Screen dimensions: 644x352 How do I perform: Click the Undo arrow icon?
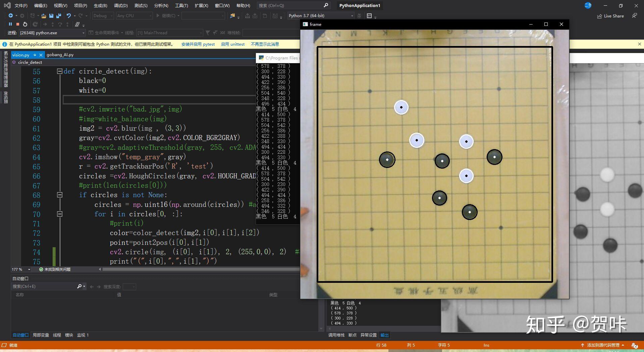tap(68, 16)
